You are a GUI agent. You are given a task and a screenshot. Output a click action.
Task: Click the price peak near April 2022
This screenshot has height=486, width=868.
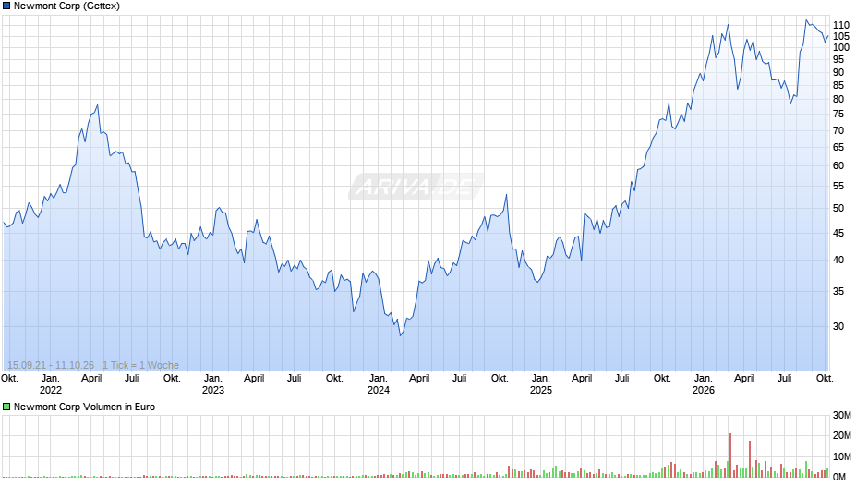point(98,105)
